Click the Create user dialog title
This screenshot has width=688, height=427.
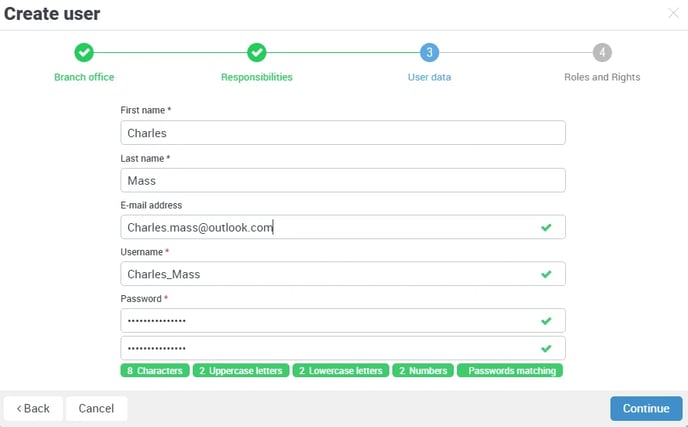[52, 14]
